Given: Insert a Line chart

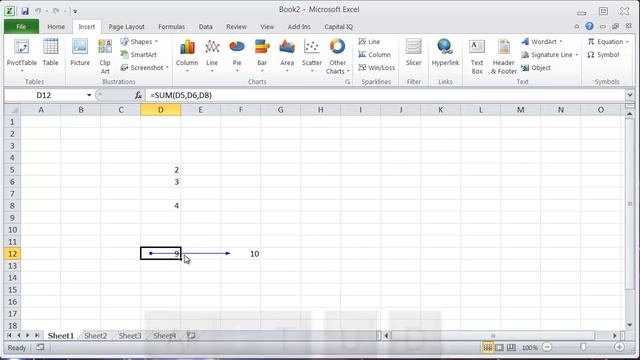Looking at the screenshot, I should coord(212,56).
